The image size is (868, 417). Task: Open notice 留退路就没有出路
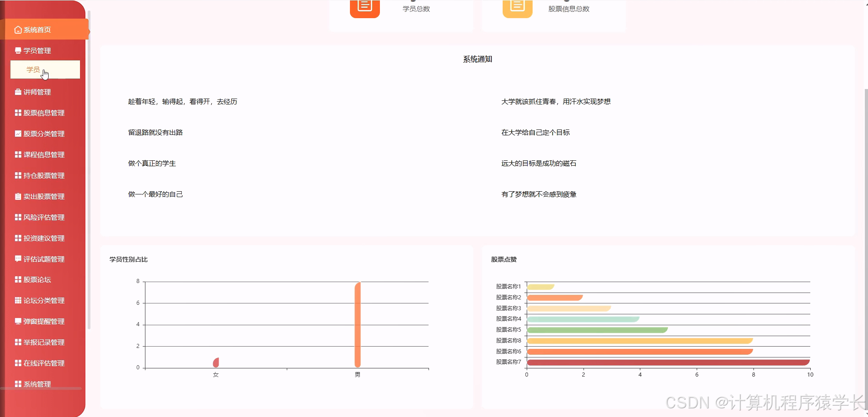[x=155, y=133]
